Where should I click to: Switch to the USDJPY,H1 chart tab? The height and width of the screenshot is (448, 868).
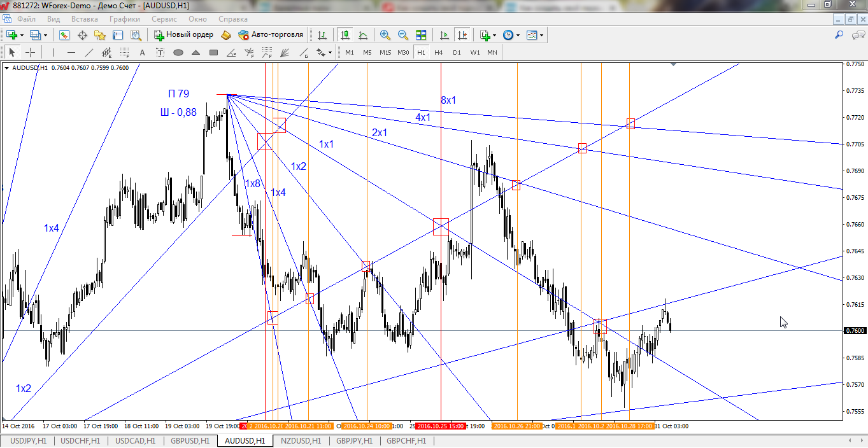point(28,440)
